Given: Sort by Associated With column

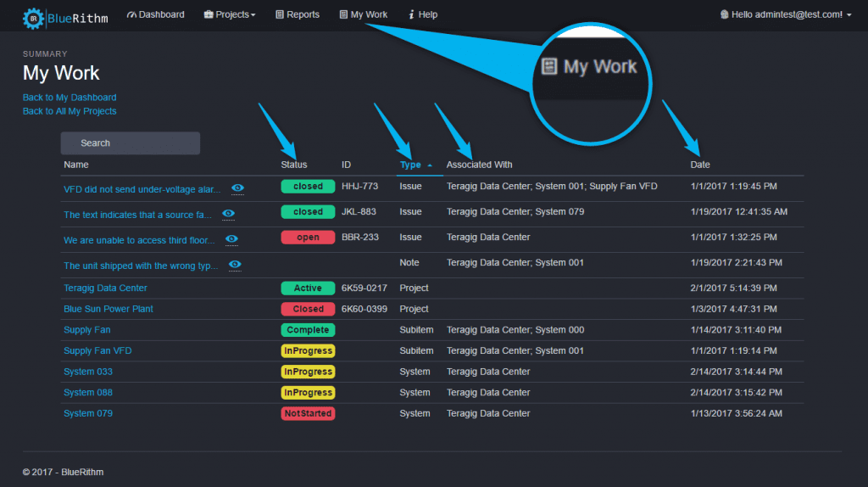Looking at the screenshot, I should click(479, 165).
